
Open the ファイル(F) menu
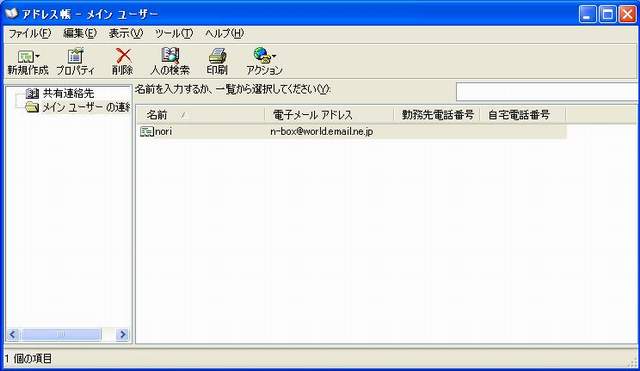tap(30, 33)
